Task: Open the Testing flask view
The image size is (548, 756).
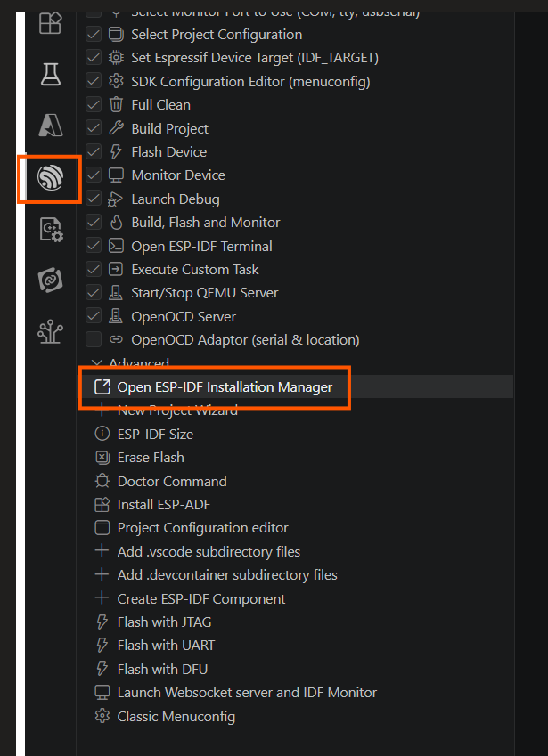Action: coord(50,74)
